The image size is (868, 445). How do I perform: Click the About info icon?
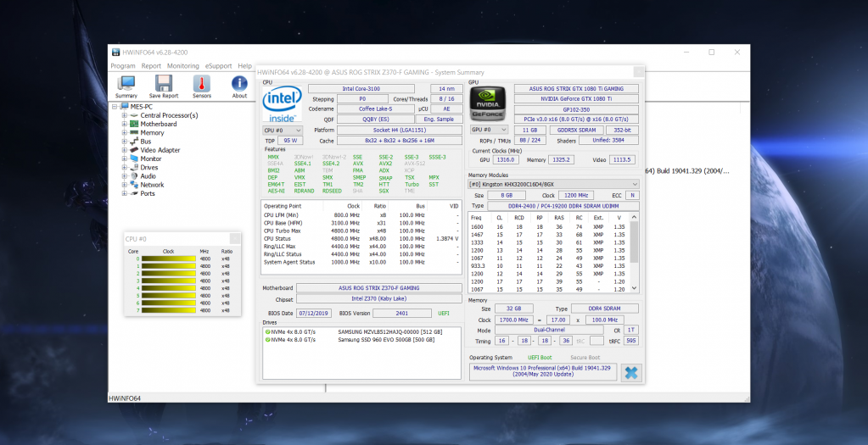pos(240,84)
